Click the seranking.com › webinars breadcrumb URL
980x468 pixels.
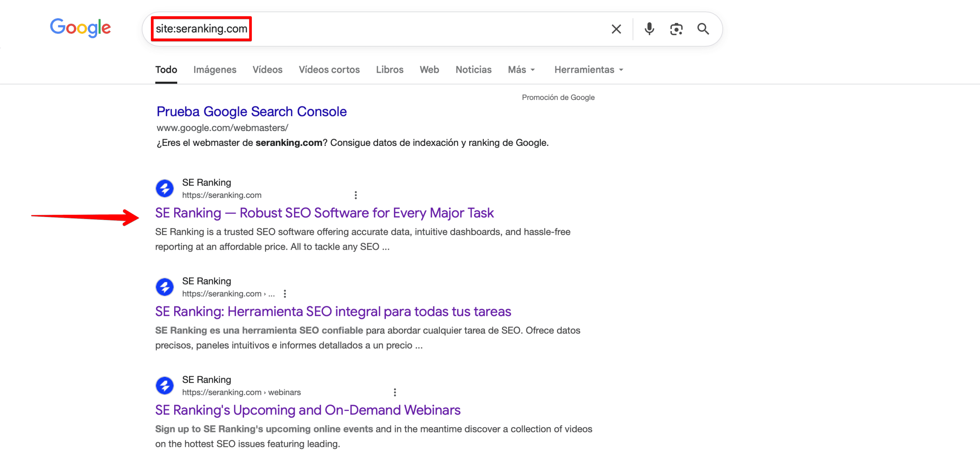pos(241,392)
